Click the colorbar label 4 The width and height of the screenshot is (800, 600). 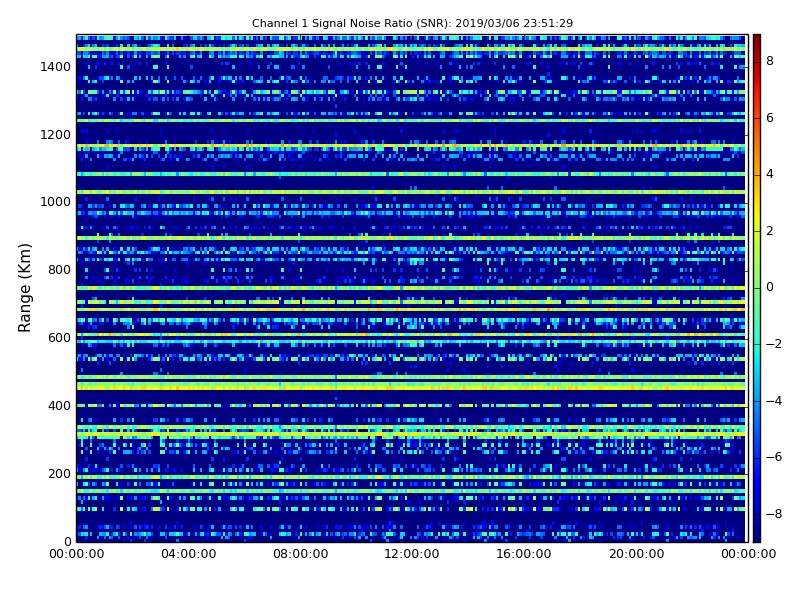[770, 174]
